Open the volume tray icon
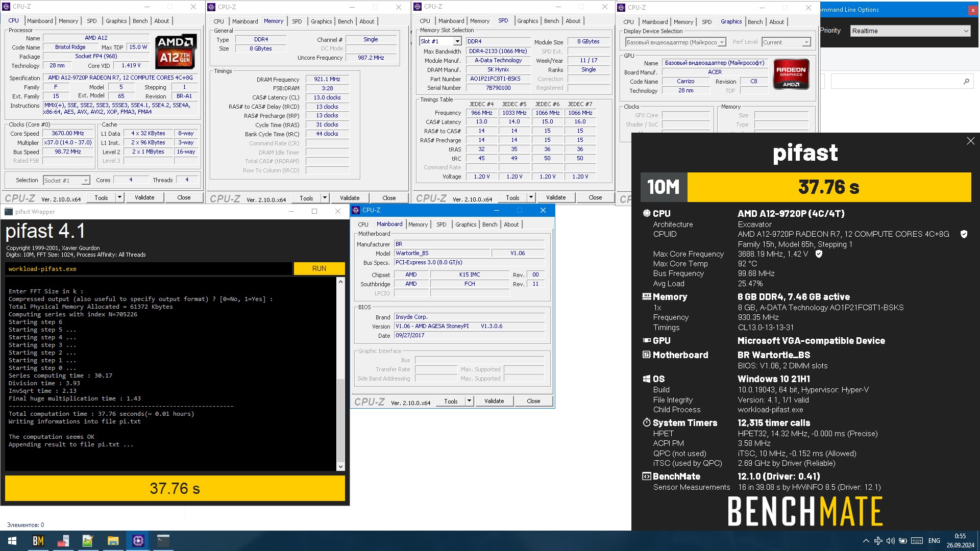The width and height of the screenshot is (980, 551). tap(890, 541)
